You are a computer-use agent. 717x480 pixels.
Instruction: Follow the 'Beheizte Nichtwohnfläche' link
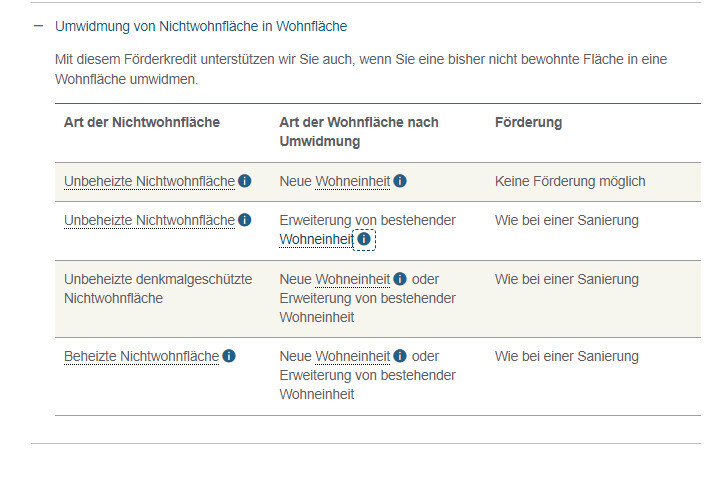point(141,356)
